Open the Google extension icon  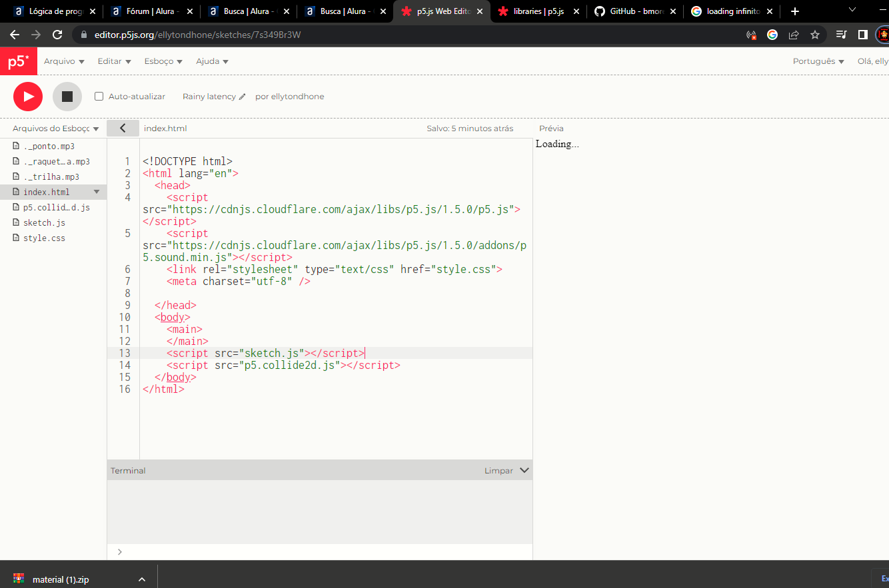tap(772, 35)
